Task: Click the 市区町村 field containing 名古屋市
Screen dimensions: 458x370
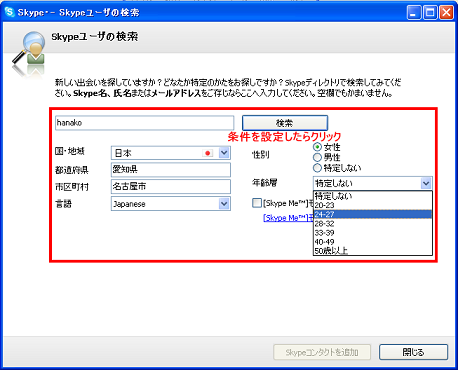Action: [170, 186]
